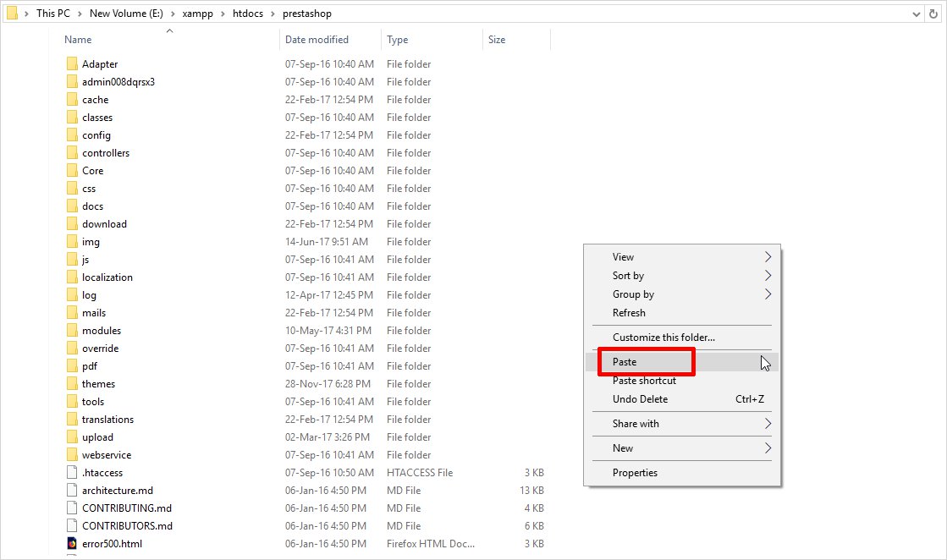
Task: Select the error500.html Firefox document icon
Action: coord(72,544)
